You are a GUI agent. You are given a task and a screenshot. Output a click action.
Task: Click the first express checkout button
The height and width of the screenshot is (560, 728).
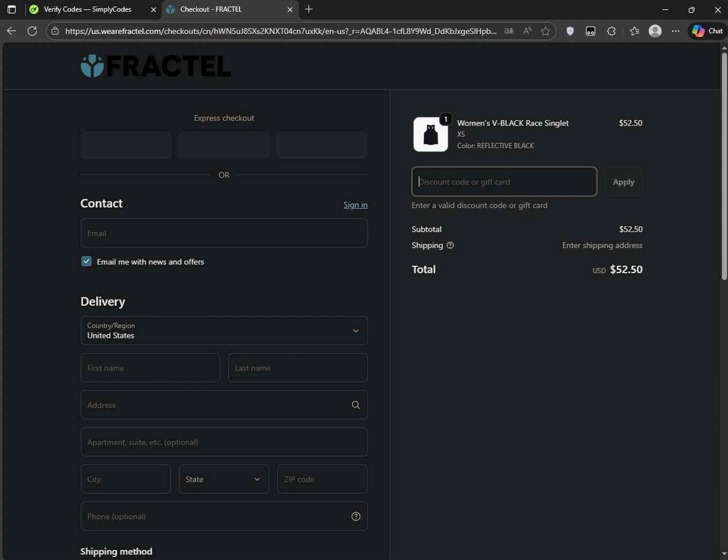point(126,145)
